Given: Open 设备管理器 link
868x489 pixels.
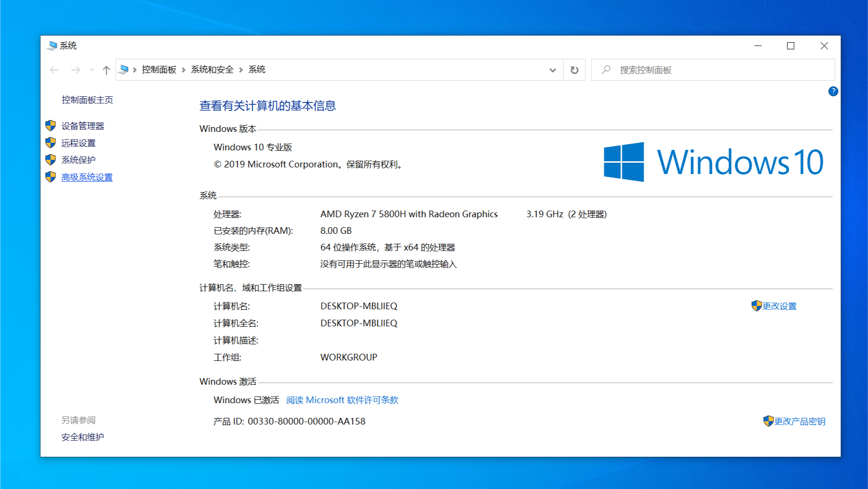Looking at the screenshot, I should (x=83, y=126).
